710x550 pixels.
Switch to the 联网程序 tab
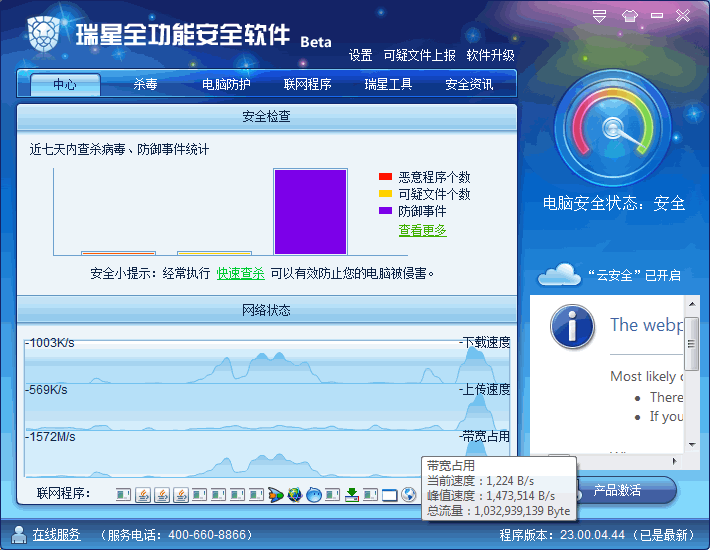click(307, 84)
